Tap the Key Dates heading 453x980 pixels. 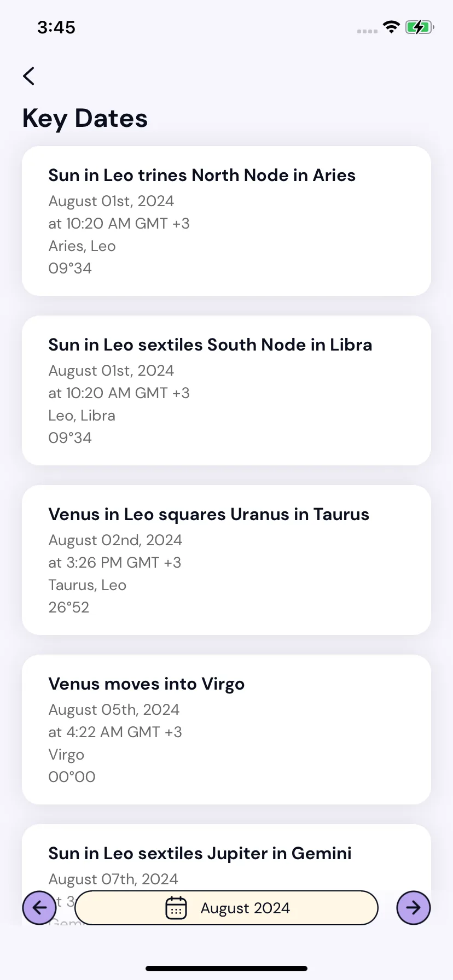85,118
